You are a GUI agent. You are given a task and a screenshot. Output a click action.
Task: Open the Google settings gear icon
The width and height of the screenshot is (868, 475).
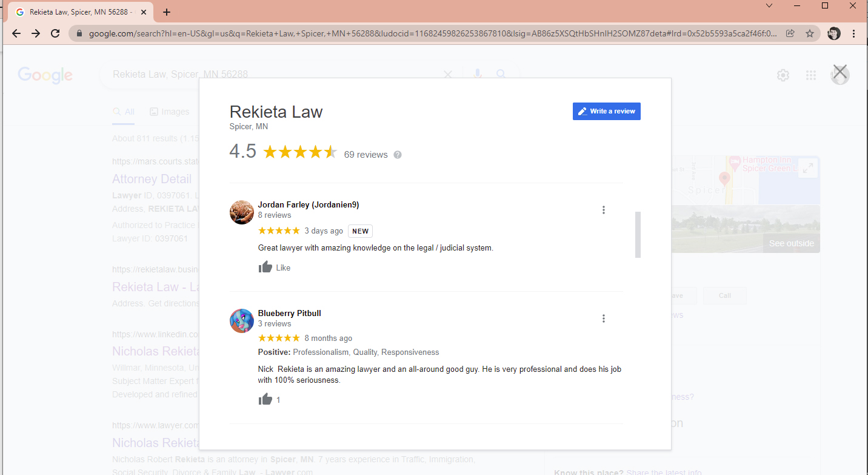[x=783, y=75]
